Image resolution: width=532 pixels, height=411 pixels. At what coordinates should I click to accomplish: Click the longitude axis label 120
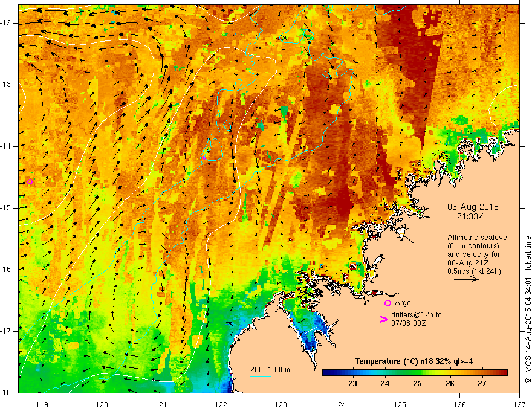102,404
